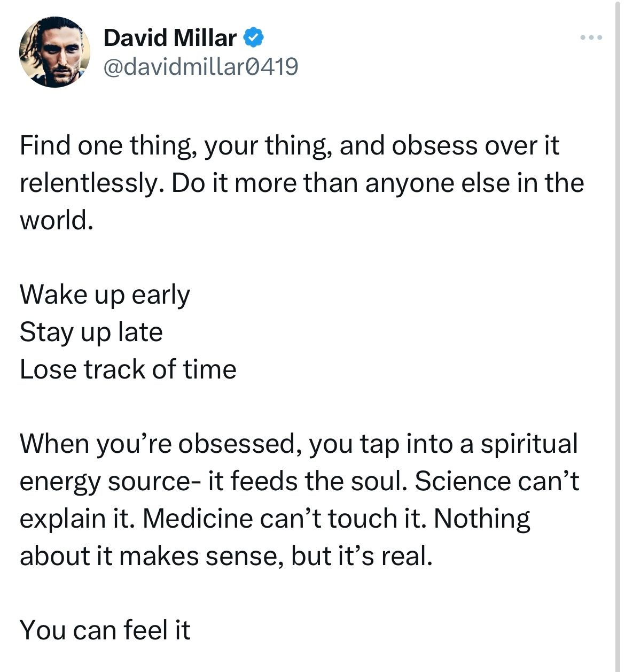625x672 pixels.
Task: Click the sentence starting 'Find one thing'
Action: pos(289,146)
